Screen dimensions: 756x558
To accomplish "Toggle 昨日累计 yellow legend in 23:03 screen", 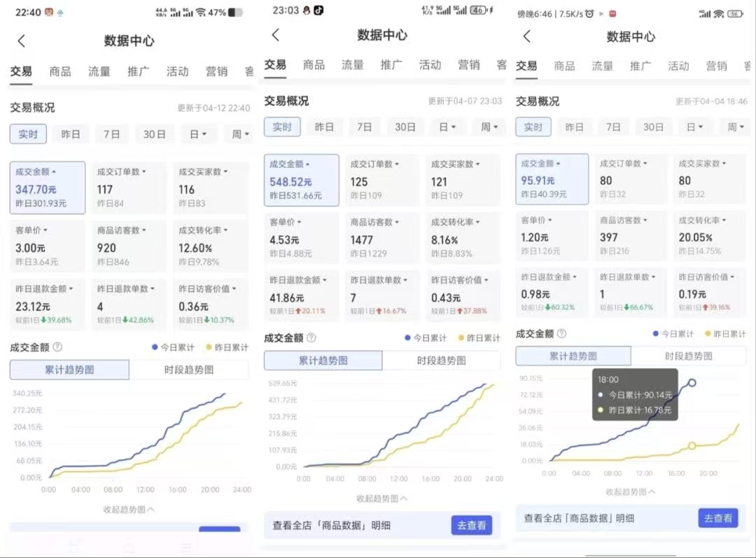I will 479,337.
